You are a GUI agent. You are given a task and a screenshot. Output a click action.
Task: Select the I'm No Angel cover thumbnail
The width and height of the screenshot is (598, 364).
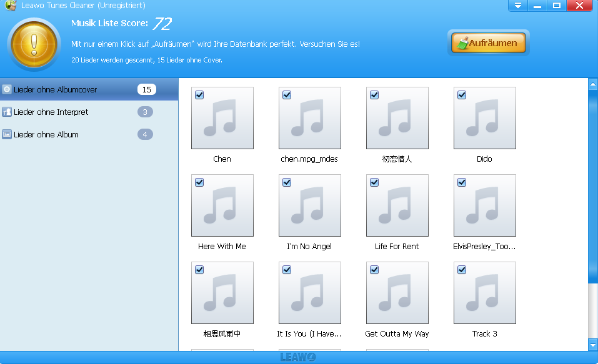point(310,205)
